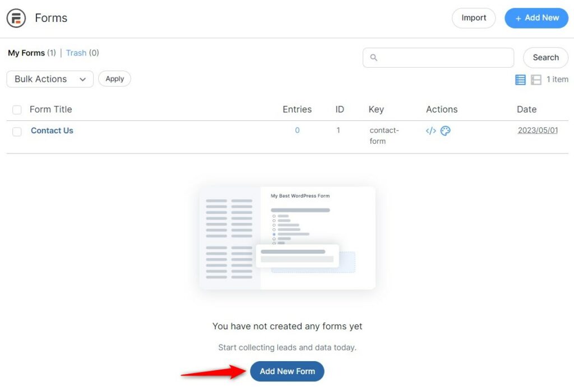574x392 pixels.
Task: Sort by the Key column header
Action: coord(376,109)
